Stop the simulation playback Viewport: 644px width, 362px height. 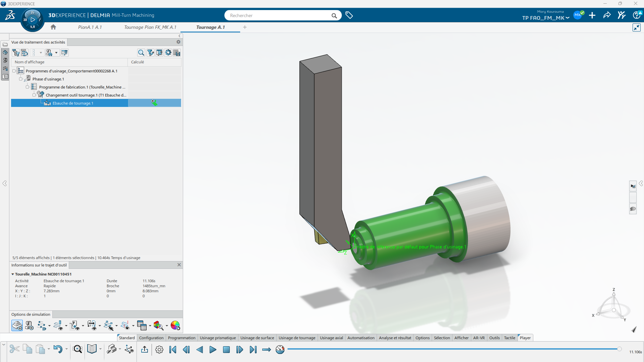pyautogui.click(x=226, y=350)
